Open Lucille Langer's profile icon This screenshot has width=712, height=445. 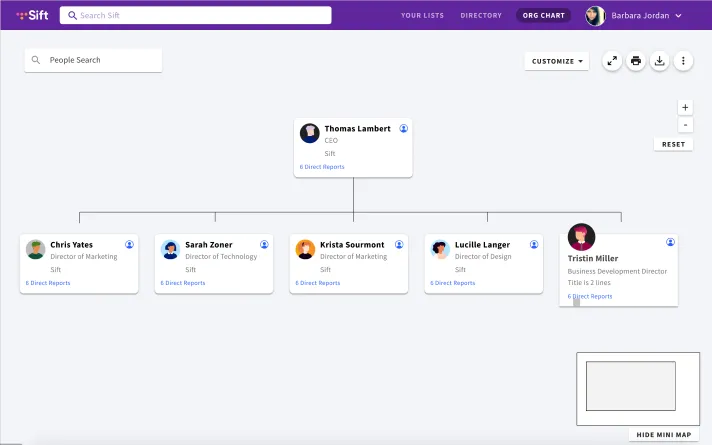tap(534, 244)
